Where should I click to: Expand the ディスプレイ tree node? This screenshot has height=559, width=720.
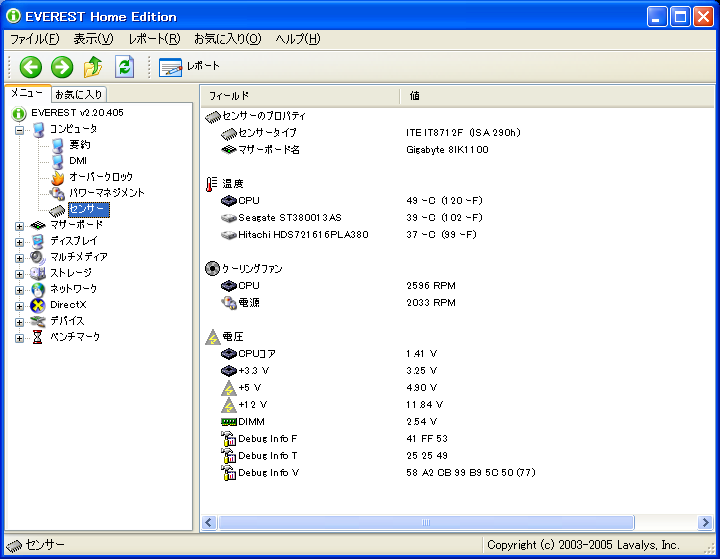(x=19, y=242)
